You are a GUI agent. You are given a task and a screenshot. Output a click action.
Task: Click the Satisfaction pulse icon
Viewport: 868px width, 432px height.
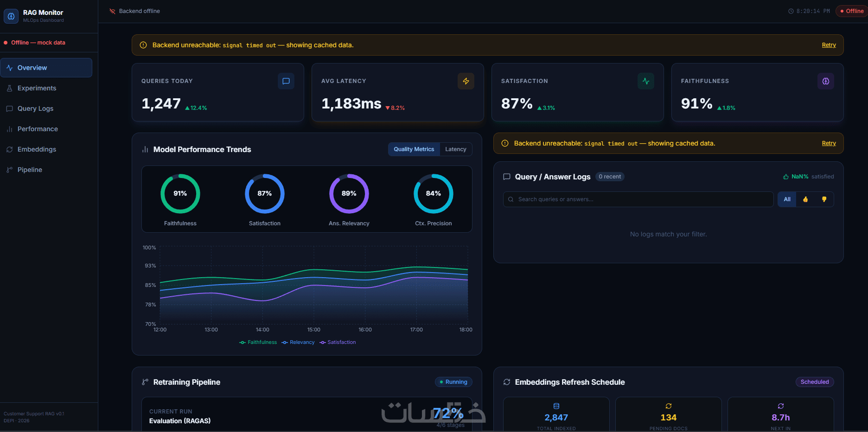point(646,81)
